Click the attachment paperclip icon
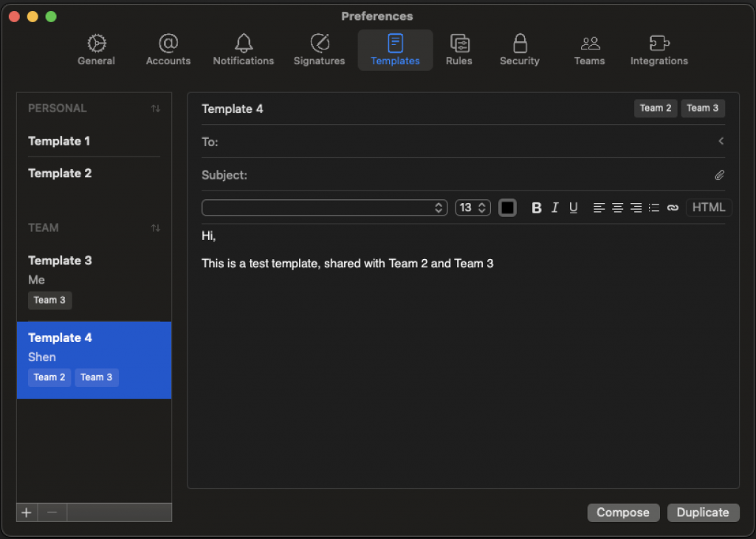The image size is (756, 539). click(719, 175)
